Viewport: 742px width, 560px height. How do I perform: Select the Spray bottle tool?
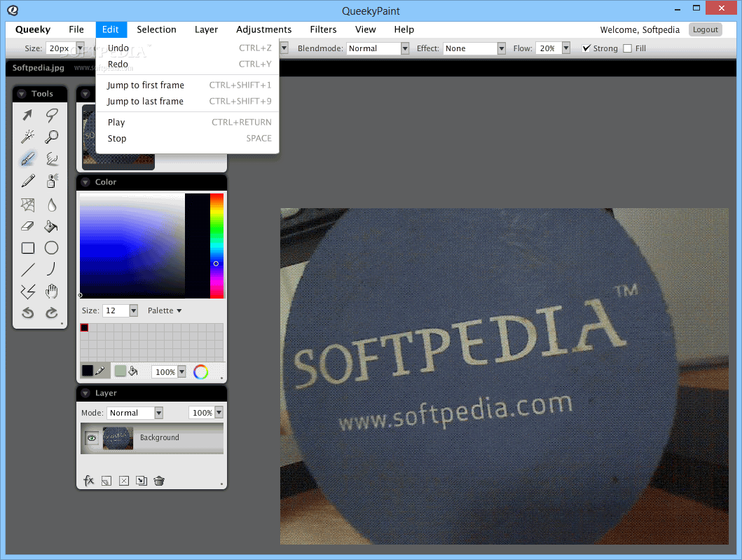(52, 181)
